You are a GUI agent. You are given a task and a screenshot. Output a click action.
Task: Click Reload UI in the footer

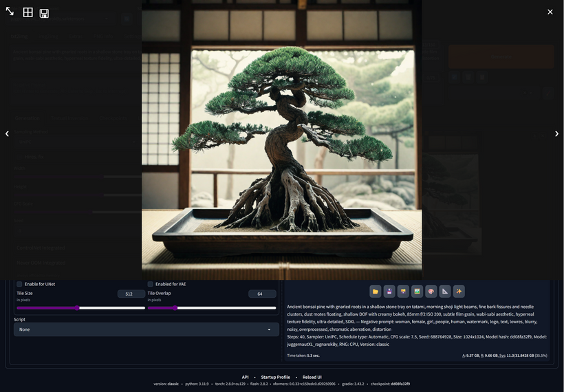point(312,377)
